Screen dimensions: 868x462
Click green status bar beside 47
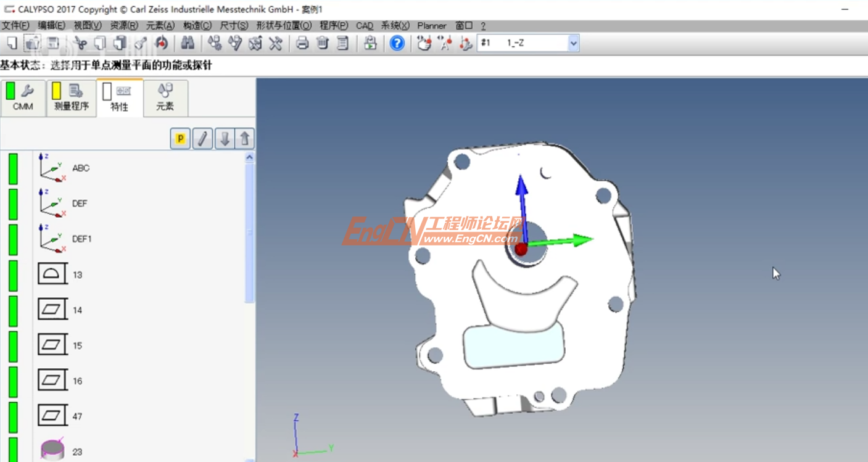[x=13, y=418]
